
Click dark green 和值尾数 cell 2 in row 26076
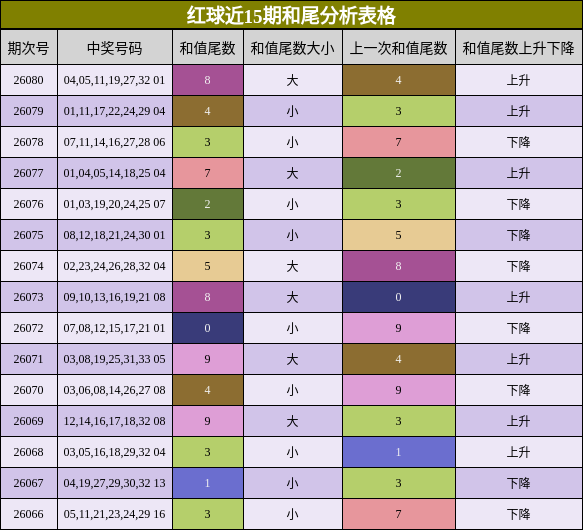click(208, 204)
